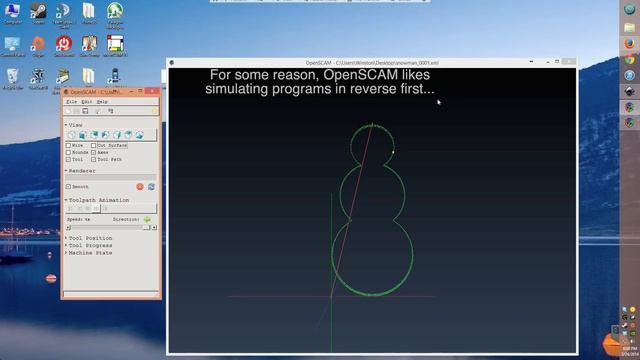
Task: Toggle the green Direction button
Action: tap(147, 219)
